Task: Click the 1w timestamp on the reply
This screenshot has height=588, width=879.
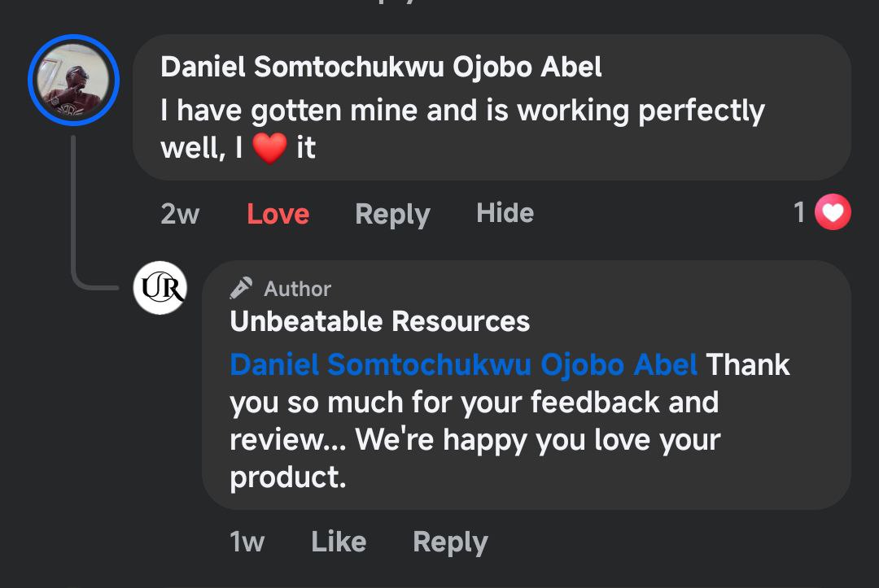Action: [x=247, y=542]
